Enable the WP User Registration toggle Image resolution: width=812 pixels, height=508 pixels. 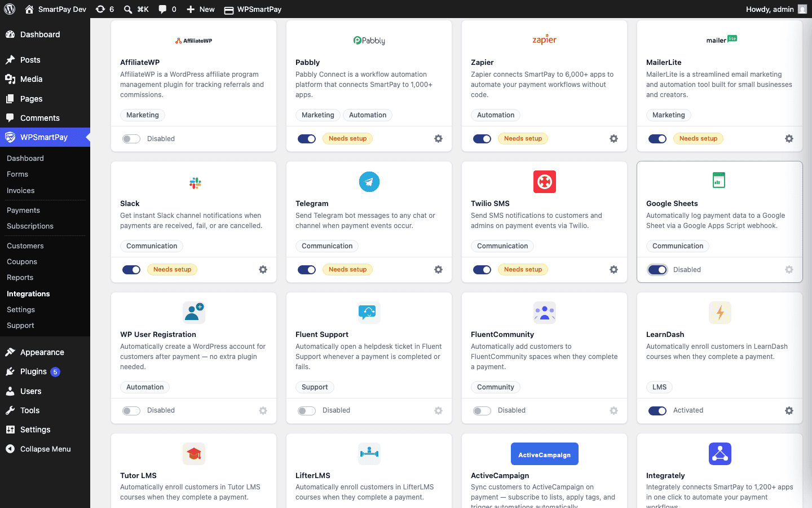point(131,411)
